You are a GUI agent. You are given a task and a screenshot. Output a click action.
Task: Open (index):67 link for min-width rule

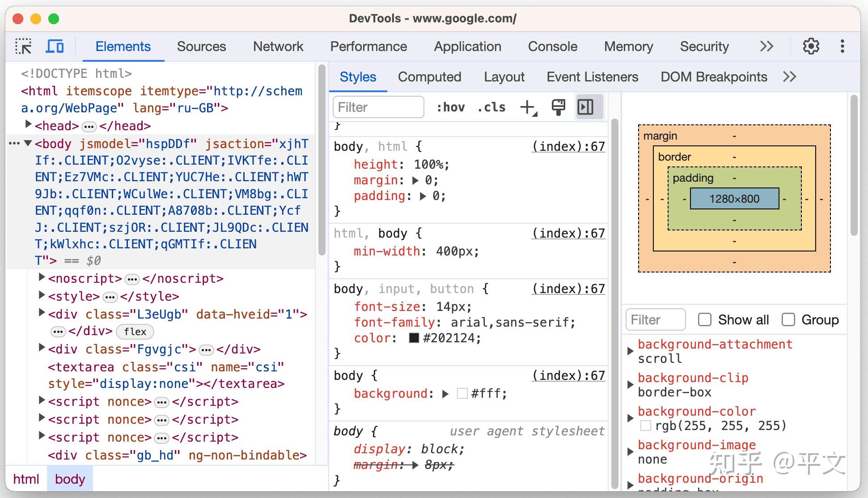[568, 233]
